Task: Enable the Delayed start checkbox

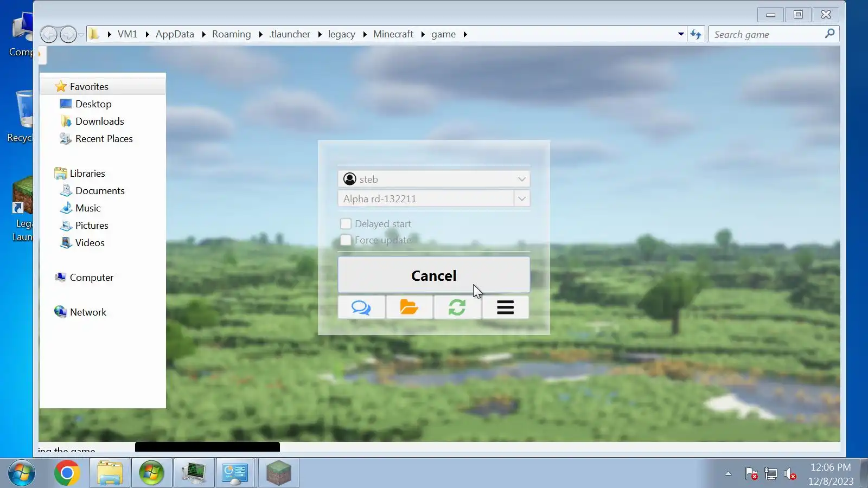Action: (346, 223)
